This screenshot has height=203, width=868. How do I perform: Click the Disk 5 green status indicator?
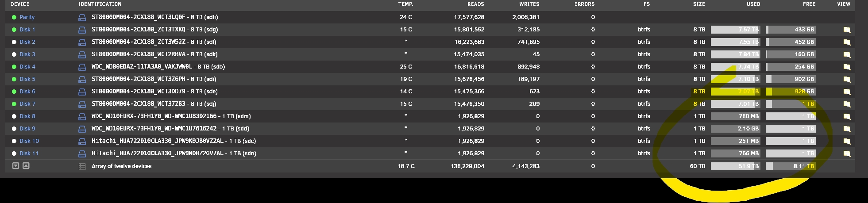pos(14,79)
